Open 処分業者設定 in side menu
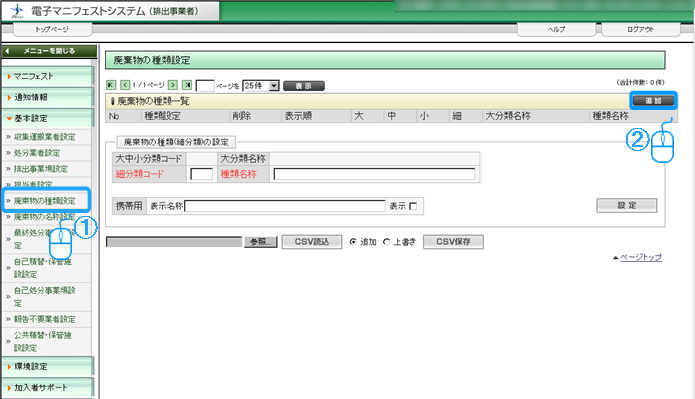This screenshot has height=399, width=695. [x=37, y=153]
